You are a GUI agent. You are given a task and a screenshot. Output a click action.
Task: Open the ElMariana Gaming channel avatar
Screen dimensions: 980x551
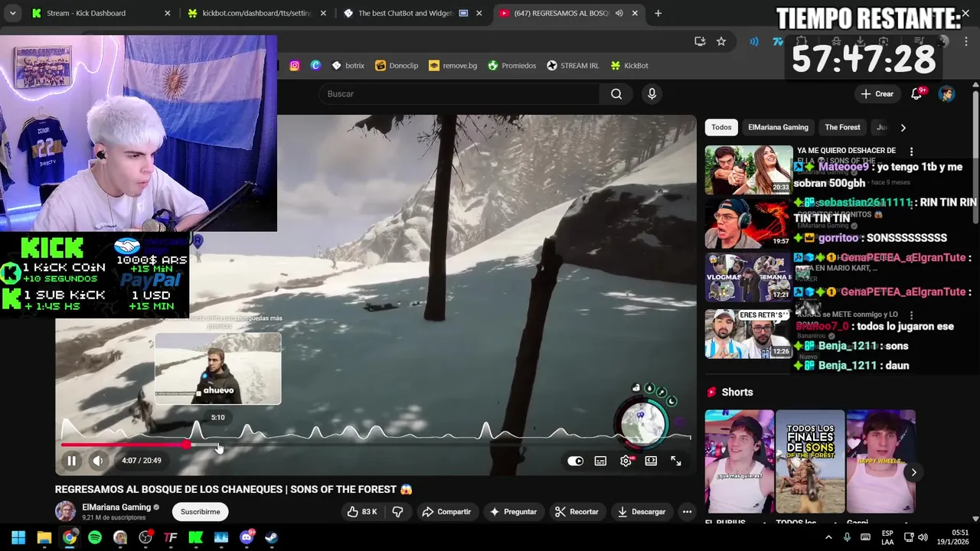pos(65,511)
